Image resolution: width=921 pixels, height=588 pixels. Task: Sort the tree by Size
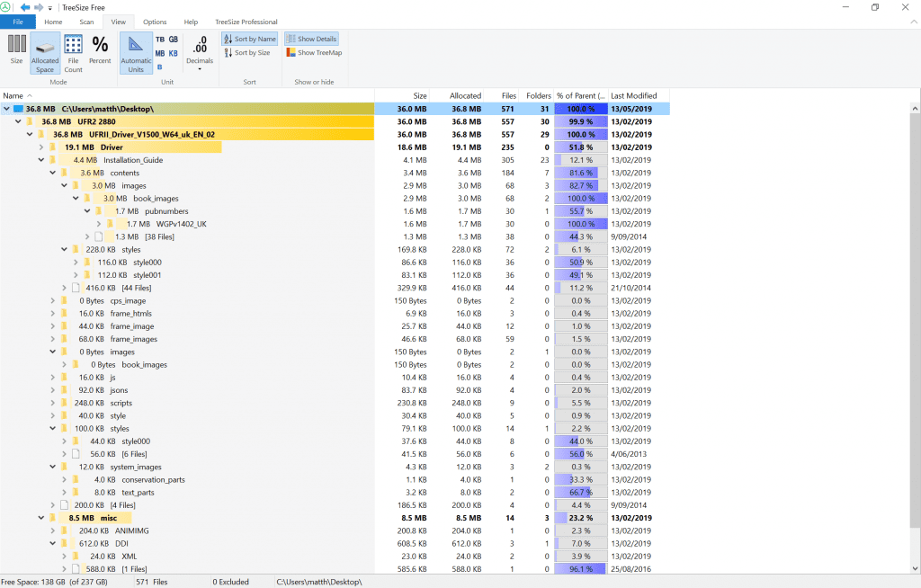247,52
